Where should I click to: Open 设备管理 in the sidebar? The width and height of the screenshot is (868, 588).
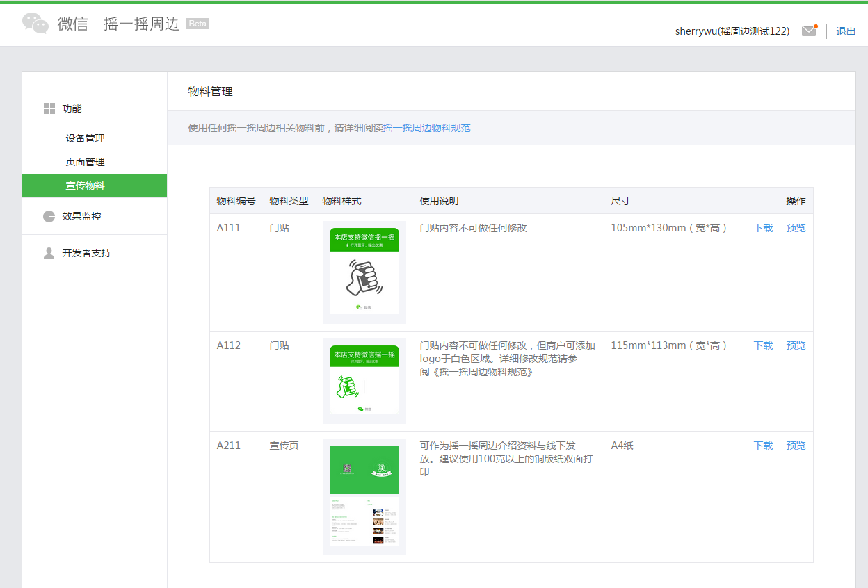(86, 138)
